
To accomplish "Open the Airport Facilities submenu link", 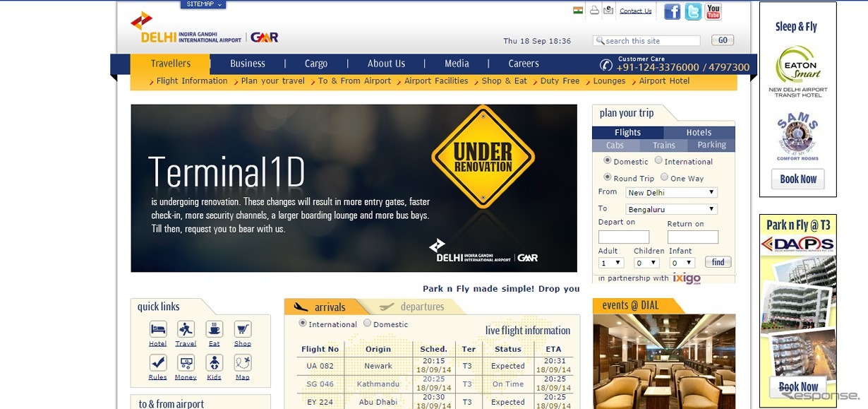I will coord(436,81).
